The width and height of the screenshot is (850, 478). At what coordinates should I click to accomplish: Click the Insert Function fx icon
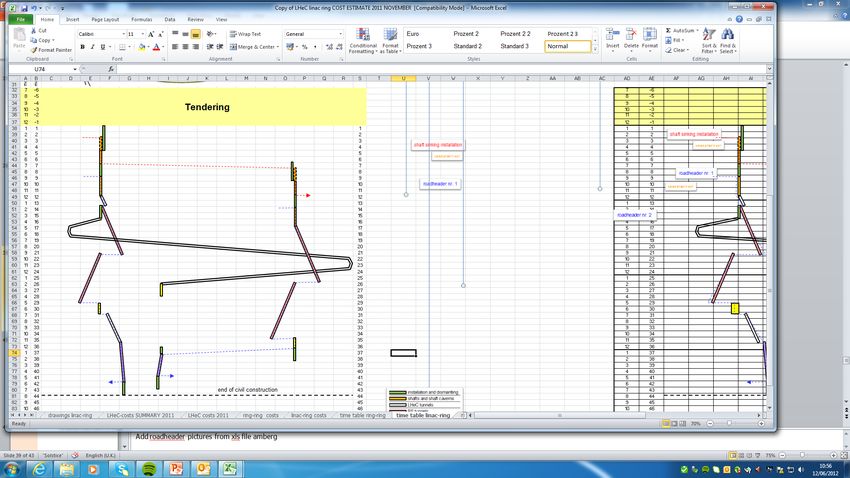(x=111, y=69)
